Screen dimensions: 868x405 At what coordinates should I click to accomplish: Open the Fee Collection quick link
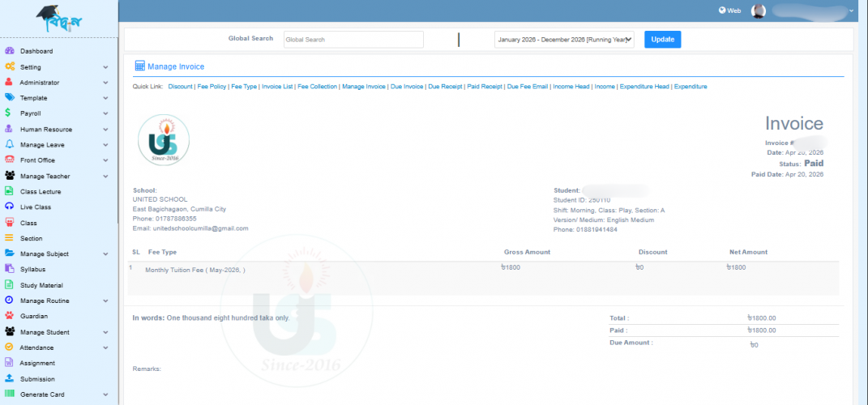tap(317, 87)
